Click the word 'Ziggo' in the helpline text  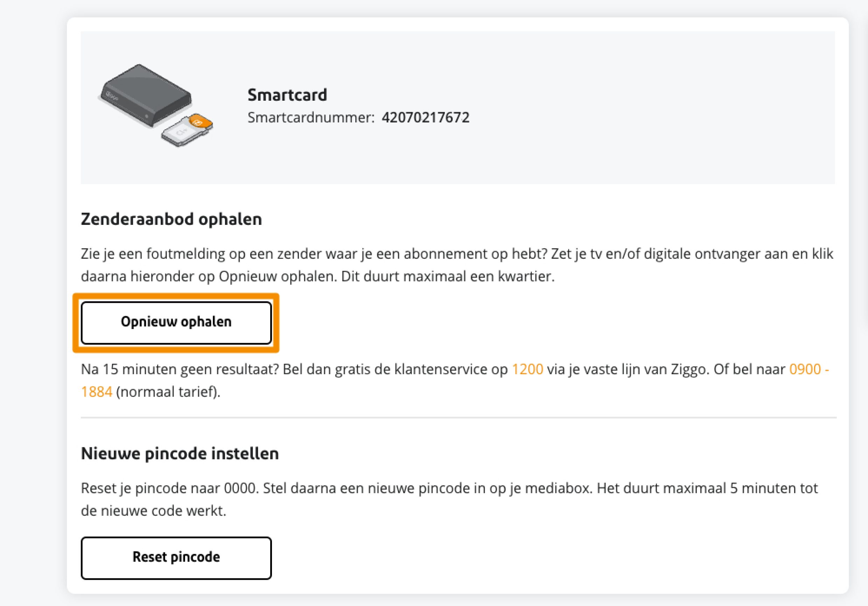click(688, 369)
